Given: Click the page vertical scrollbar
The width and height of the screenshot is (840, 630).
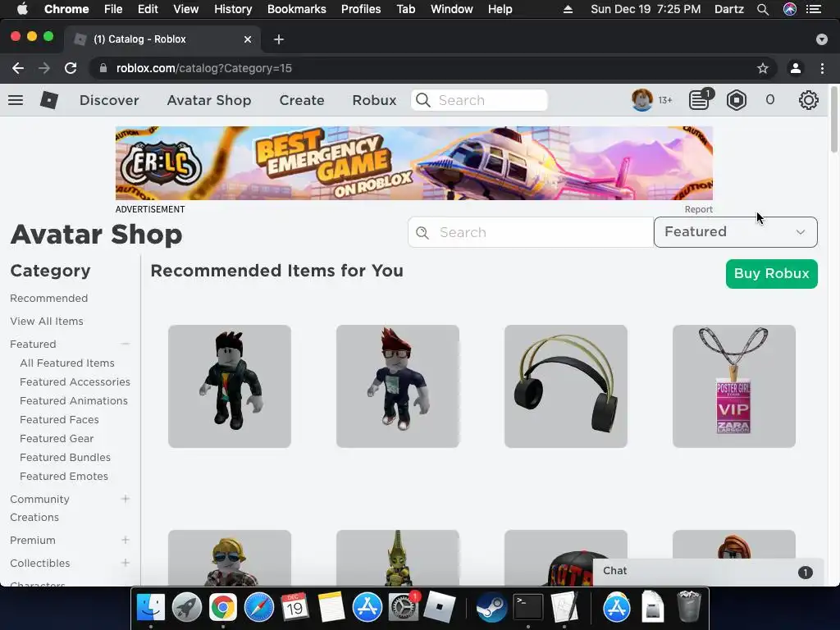Looking at the screenshot, I should point(834,120).
